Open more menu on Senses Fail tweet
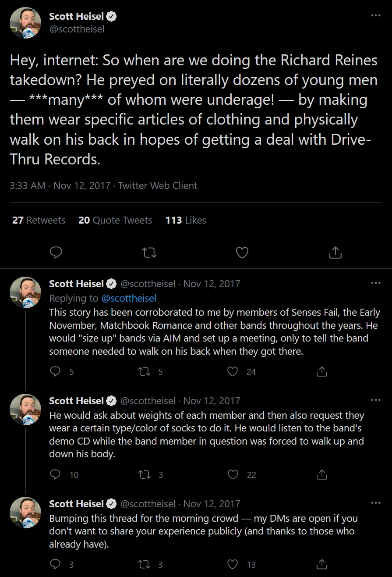The height and width of the screenshot is (577, 392). click(375, 283)
